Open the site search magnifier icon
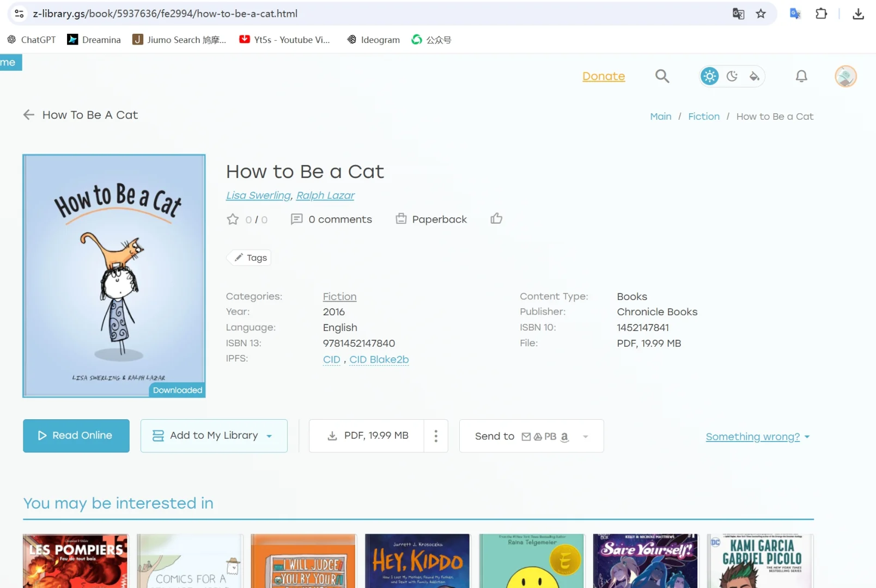This screenshot has height=588, width=876. click(x=662, y=76)
